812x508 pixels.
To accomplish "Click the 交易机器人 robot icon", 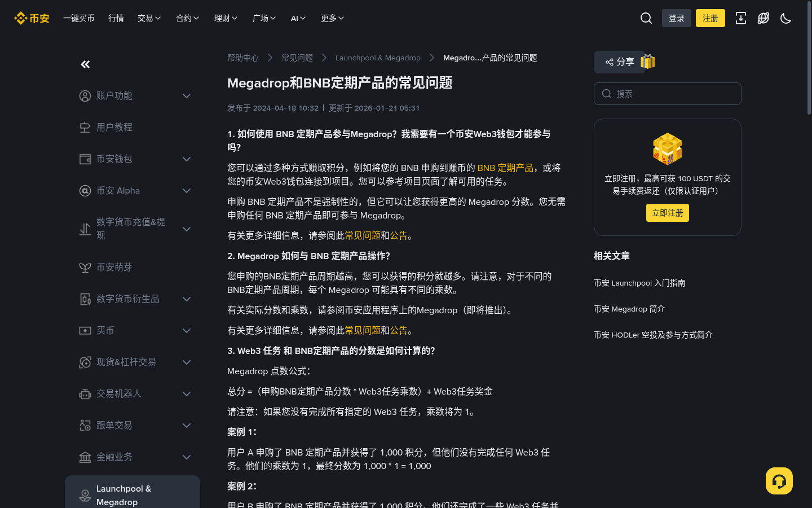I will pyautogui.click(x=85, y=394).
